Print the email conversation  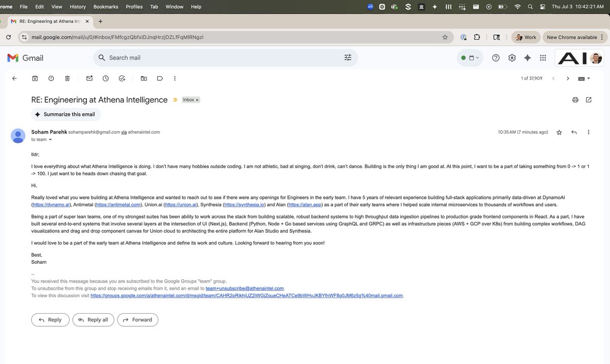[575, 100]
